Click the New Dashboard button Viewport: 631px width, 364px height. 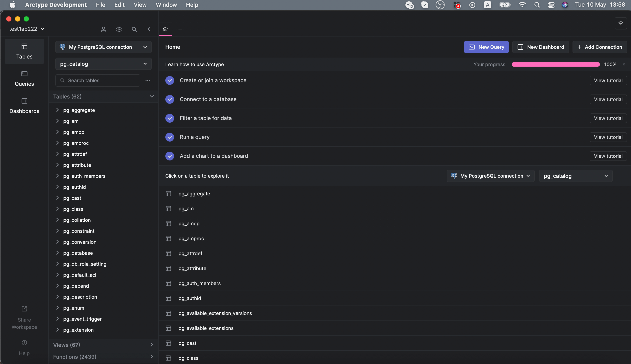click(540, 47)
